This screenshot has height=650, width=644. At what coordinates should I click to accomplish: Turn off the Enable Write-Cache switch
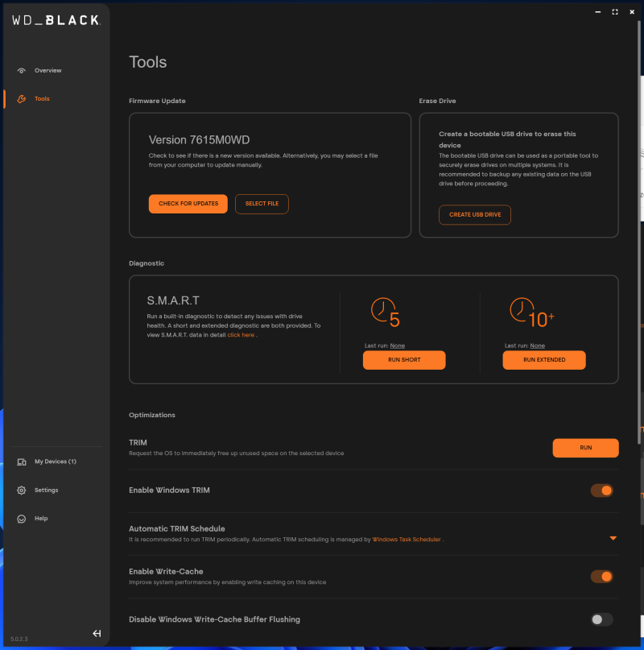[x=601, y=577]
